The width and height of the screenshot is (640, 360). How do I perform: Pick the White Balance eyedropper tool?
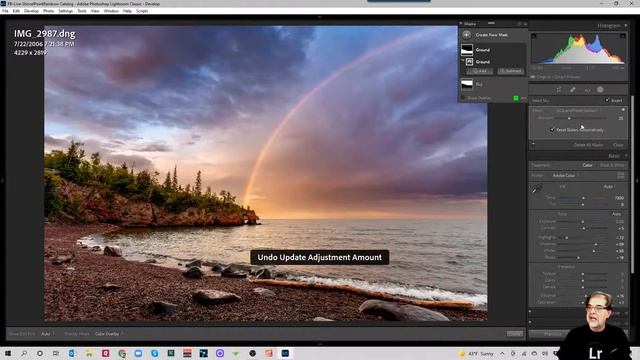coord(537,189)
